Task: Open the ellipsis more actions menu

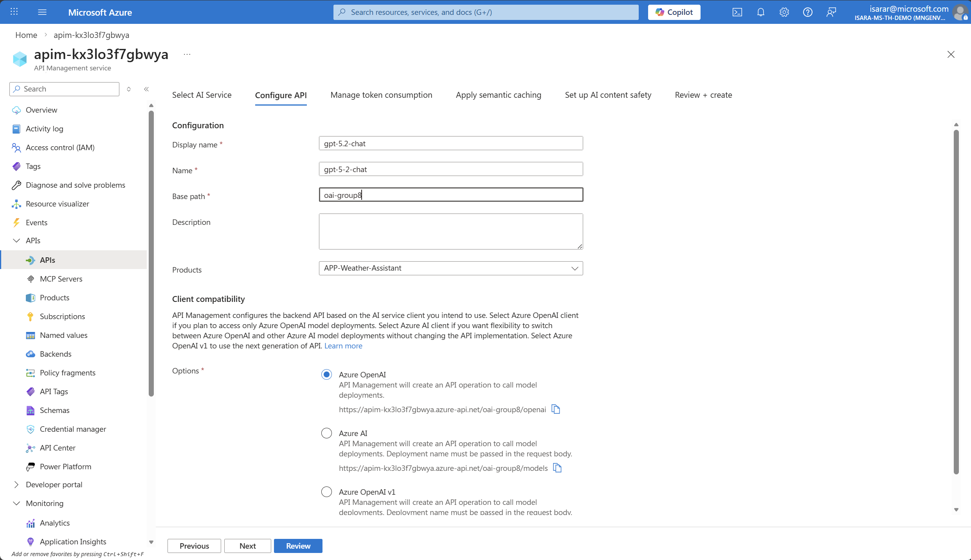Action: click(187, 54)
